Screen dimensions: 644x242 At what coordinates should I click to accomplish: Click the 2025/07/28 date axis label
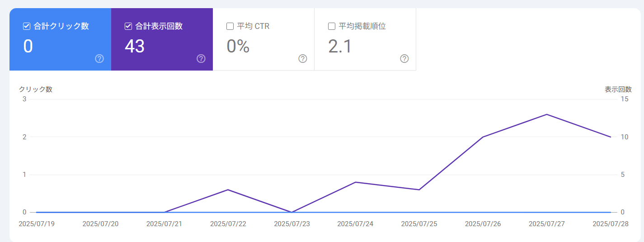pyautogui.click(x=611, y=224)
